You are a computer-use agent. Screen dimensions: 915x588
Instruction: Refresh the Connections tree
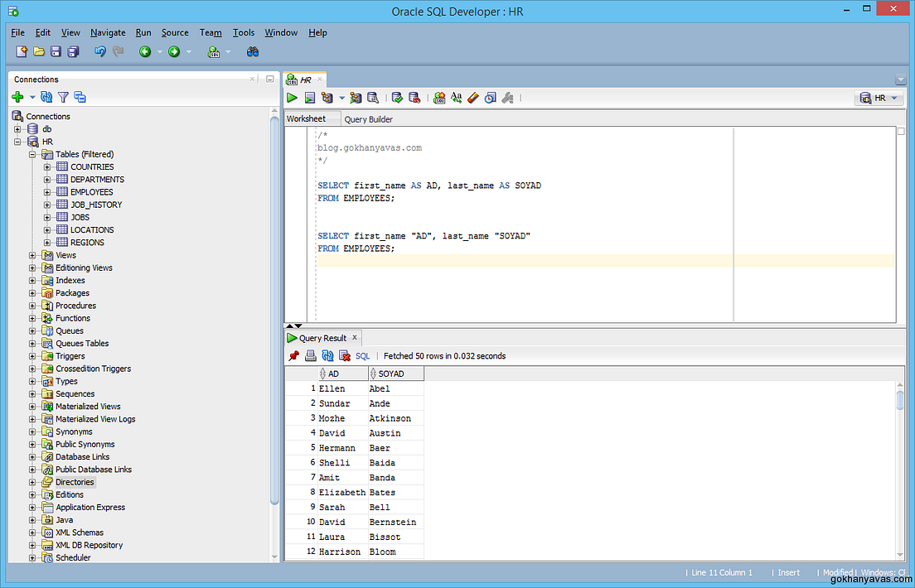tap(46, 97)
